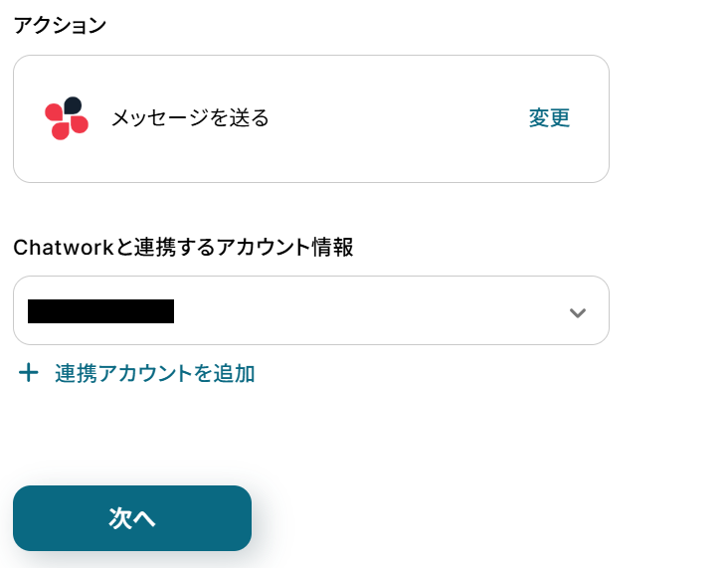Click the 次 character on the next button
Screen dimensions: 728x568
(x=120, y=518)
